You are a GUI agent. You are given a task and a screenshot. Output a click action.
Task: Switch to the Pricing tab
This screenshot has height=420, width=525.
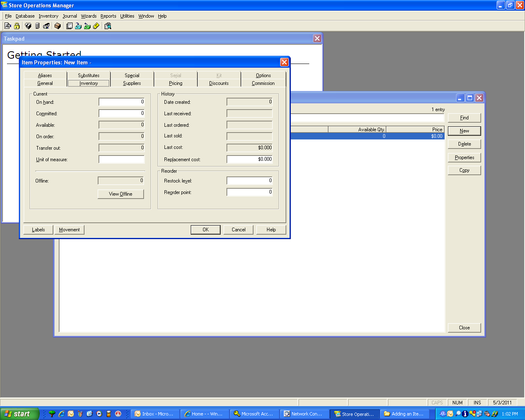[176, 83]
